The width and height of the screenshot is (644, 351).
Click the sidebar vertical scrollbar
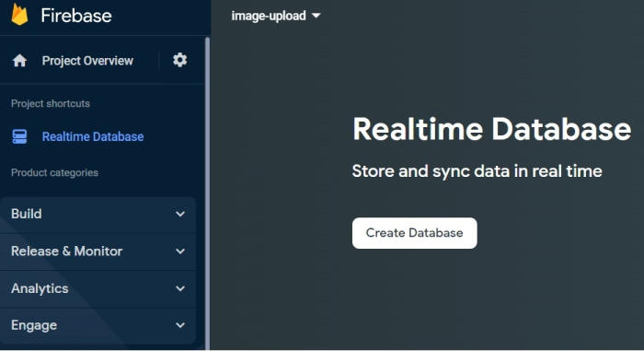(207, 193)
